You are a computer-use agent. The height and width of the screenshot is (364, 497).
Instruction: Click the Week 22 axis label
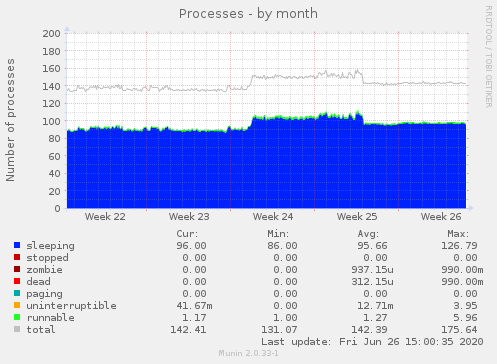pos(105,217)
